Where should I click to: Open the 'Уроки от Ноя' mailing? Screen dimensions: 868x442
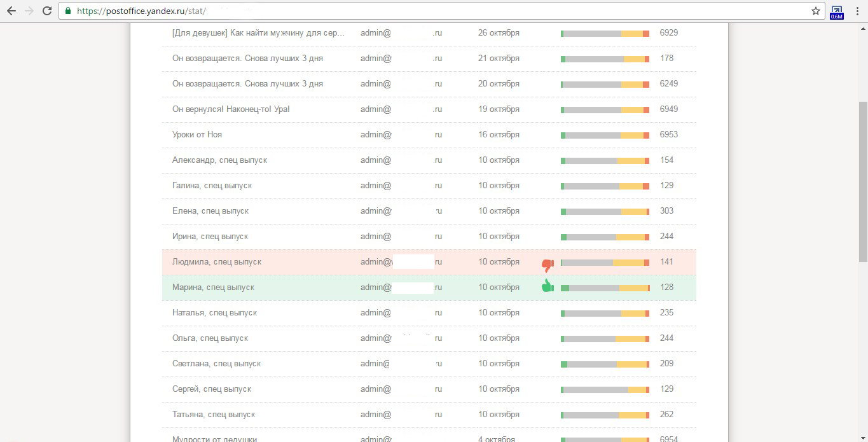(197, 135)
